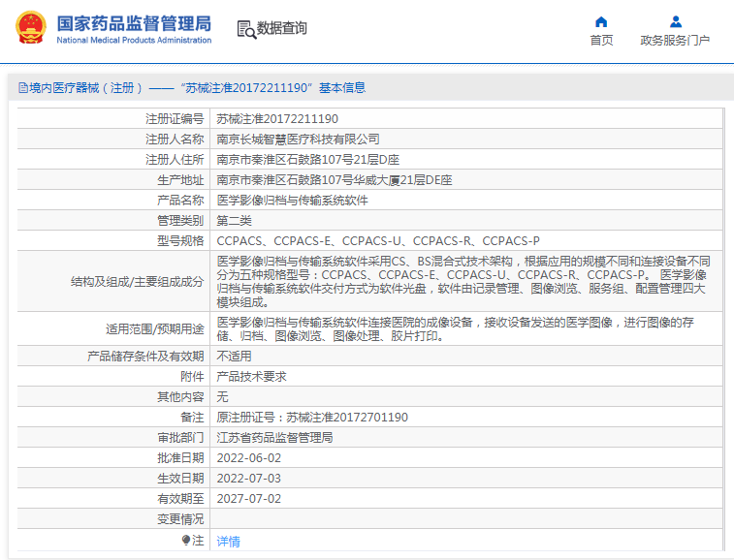Image resolution: width=734 pixels, height=560 pixels.
Task: Click the 变更情况 label
Action: click(180, 519)
